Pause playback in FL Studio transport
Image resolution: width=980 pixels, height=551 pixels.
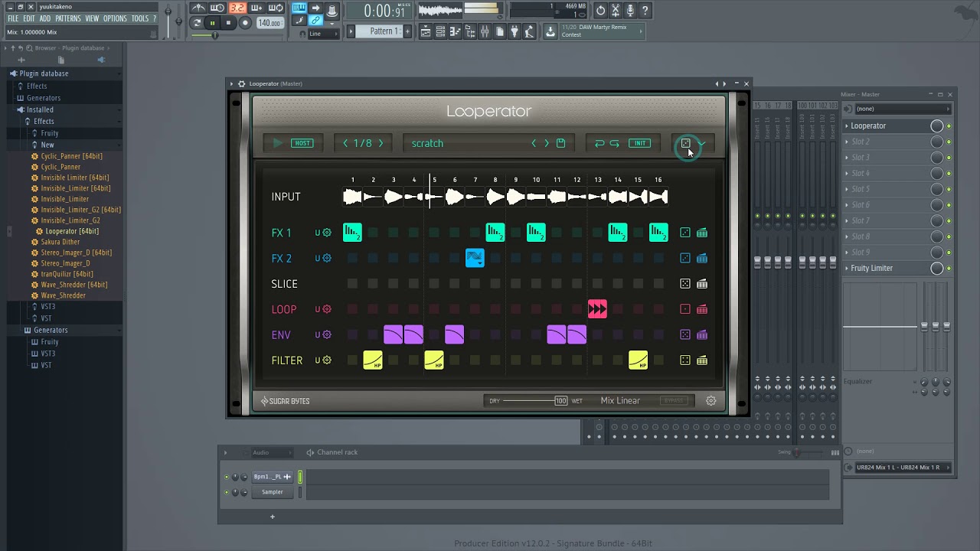(212, 23)
